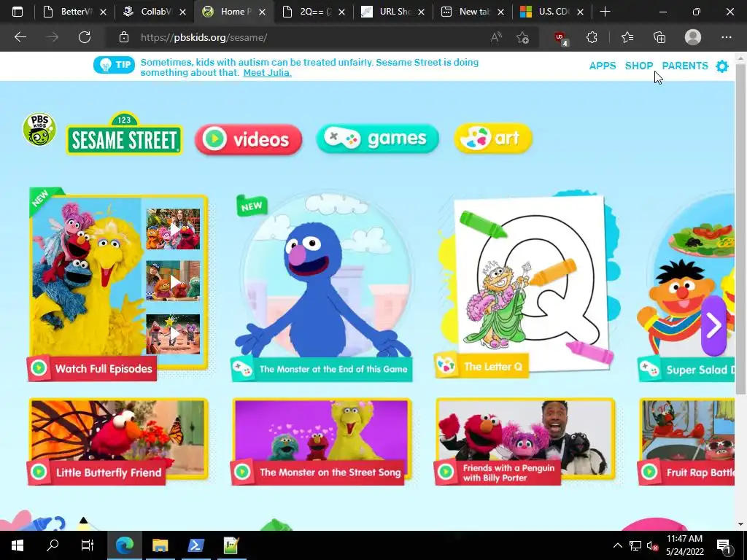Image resolution: width=747 pixels, height=560 pixels.
Task: Play The Monster on the Street Song
Action: point(322,441)
